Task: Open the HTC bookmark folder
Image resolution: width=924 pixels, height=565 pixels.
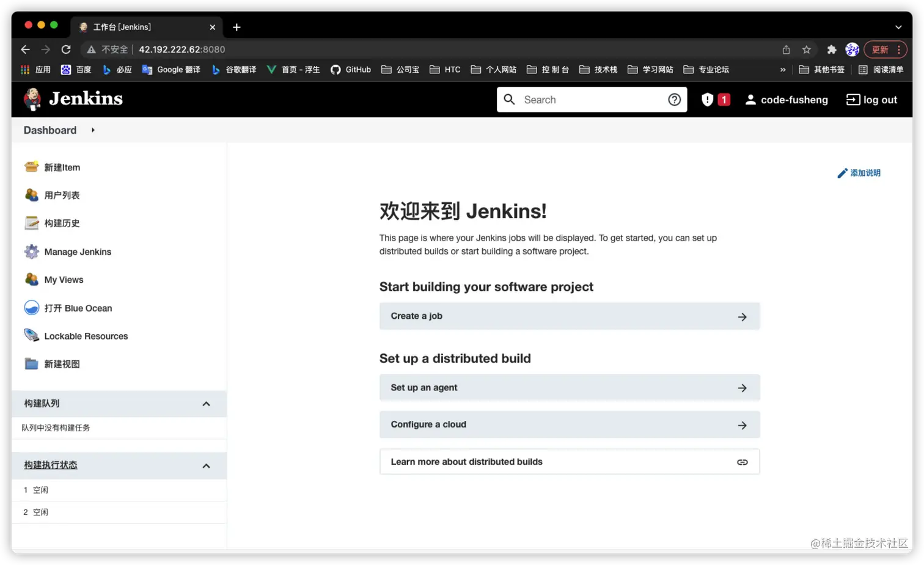Action: point(445,70)
